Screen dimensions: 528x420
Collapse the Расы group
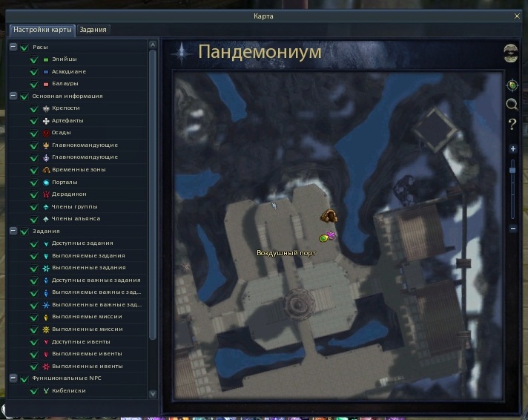click(13, 47)
